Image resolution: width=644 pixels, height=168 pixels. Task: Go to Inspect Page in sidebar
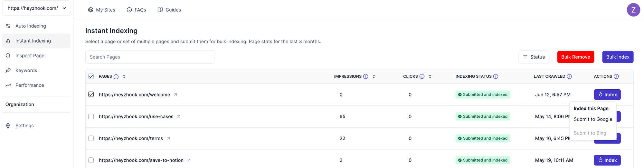(x=30, y=56)
